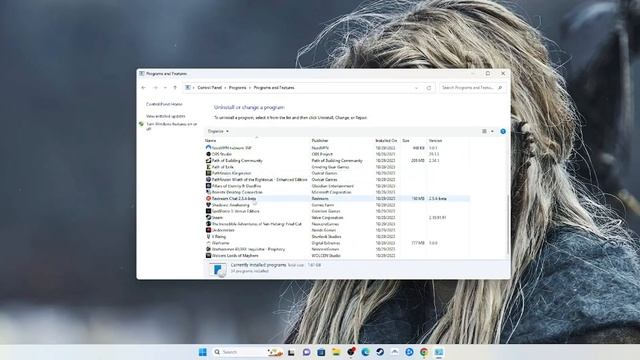The image size is (640, 360).
Task: Click the Digital Extremes publisher cell
Action: (x=326, y=243)
